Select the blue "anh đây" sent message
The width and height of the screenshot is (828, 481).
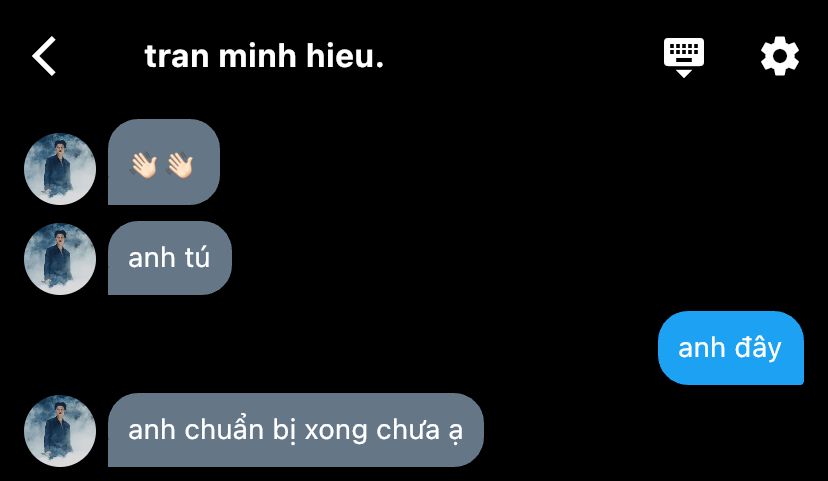click(x=731, y=348)
